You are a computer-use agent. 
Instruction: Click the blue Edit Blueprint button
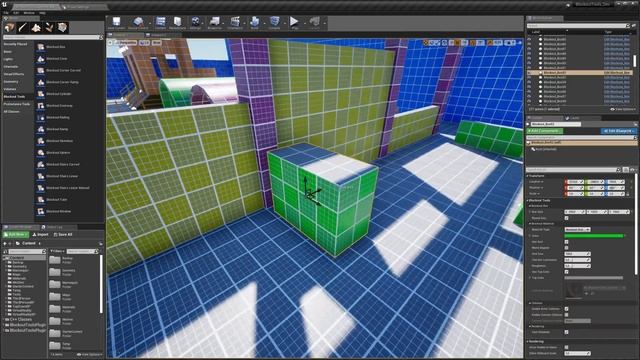(x=618, y=131)
